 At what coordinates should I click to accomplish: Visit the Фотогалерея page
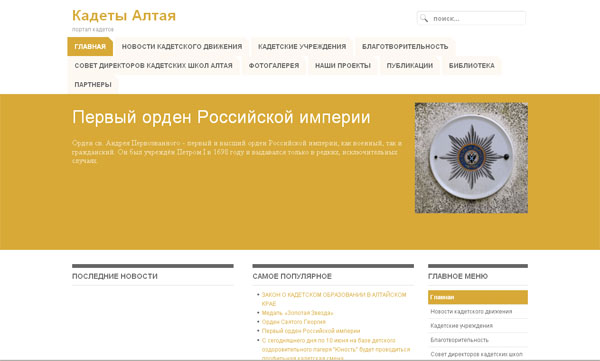tap(274, 66)
